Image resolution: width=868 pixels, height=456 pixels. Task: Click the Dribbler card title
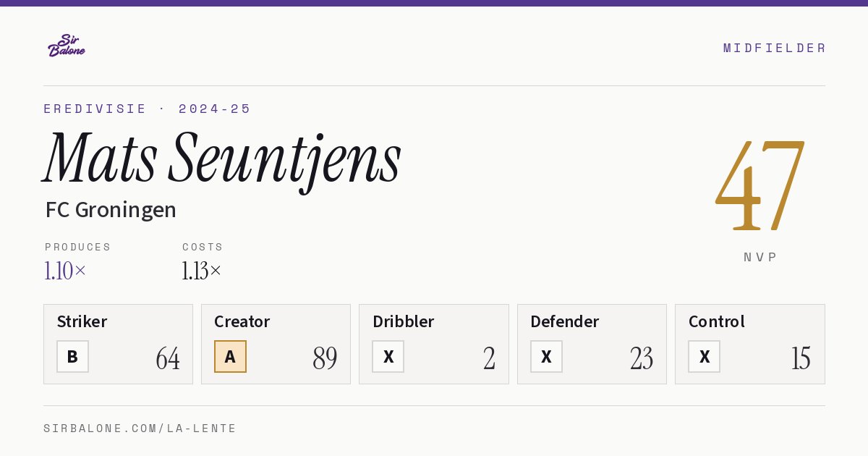(x=404, y=321)
